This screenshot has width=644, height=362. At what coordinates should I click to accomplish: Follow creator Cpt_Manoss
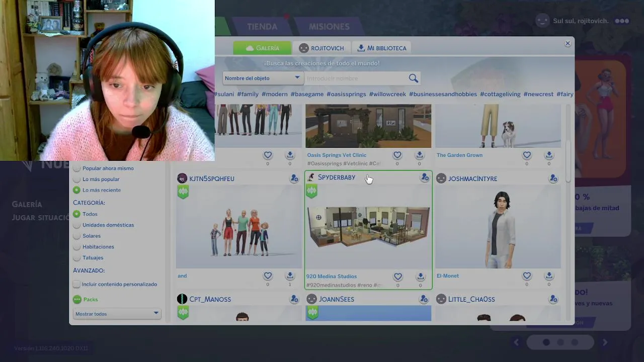click(294, 299)
